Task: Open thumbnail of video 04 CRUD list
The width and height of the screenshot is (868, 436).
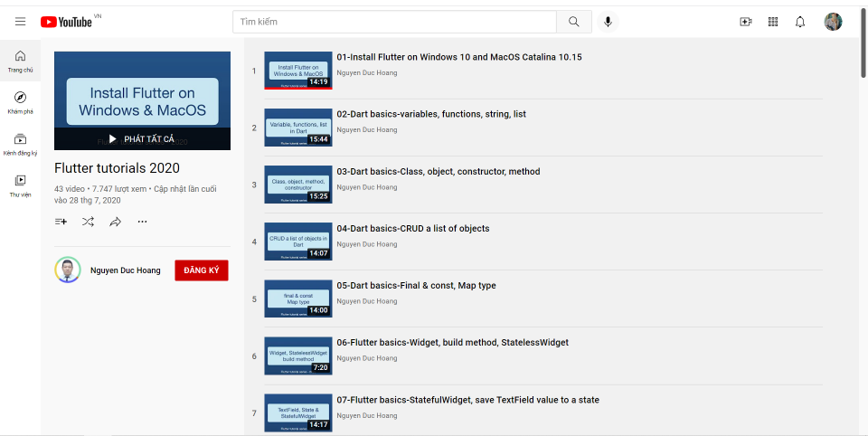Action: click(x=298, y=242)
